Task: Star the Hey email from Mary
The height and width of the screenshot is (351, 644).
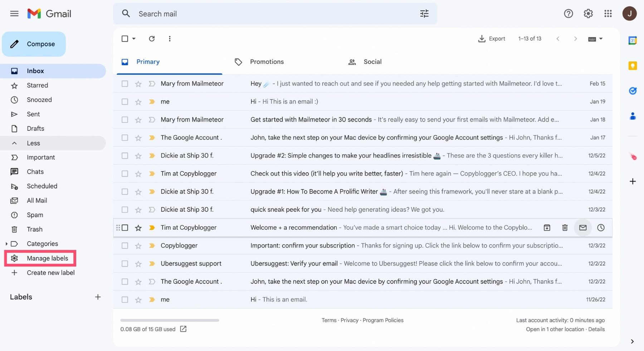Action: point(138,84)
